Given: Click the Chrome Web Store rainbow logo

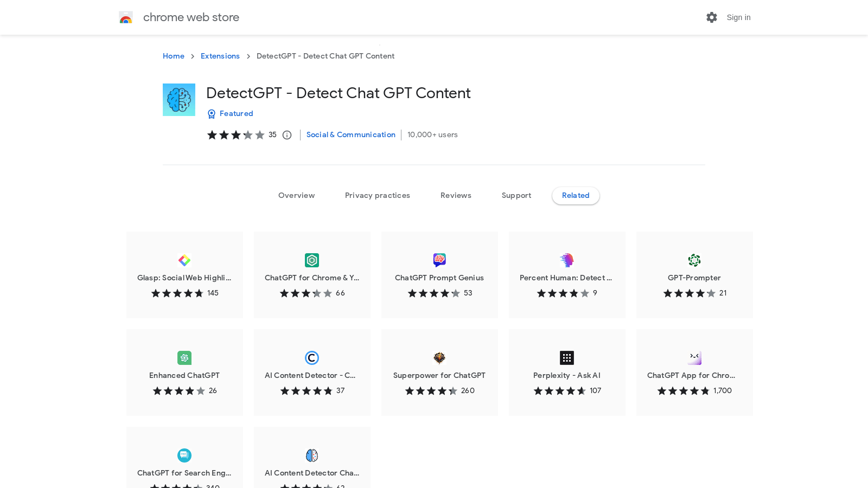Looking at the screenshot, I should click(126, 17).
